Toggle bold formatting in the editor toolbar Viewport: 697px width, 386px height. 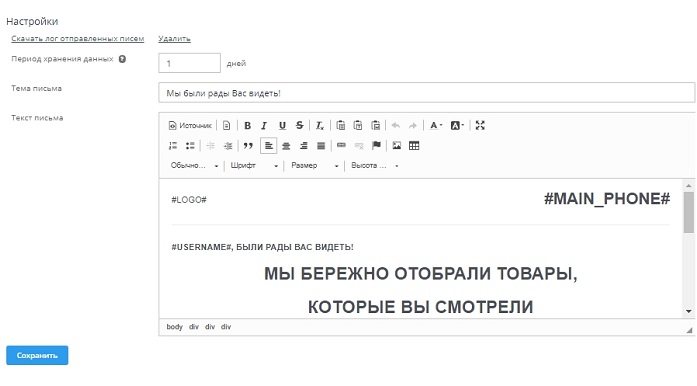coord(248,126)
